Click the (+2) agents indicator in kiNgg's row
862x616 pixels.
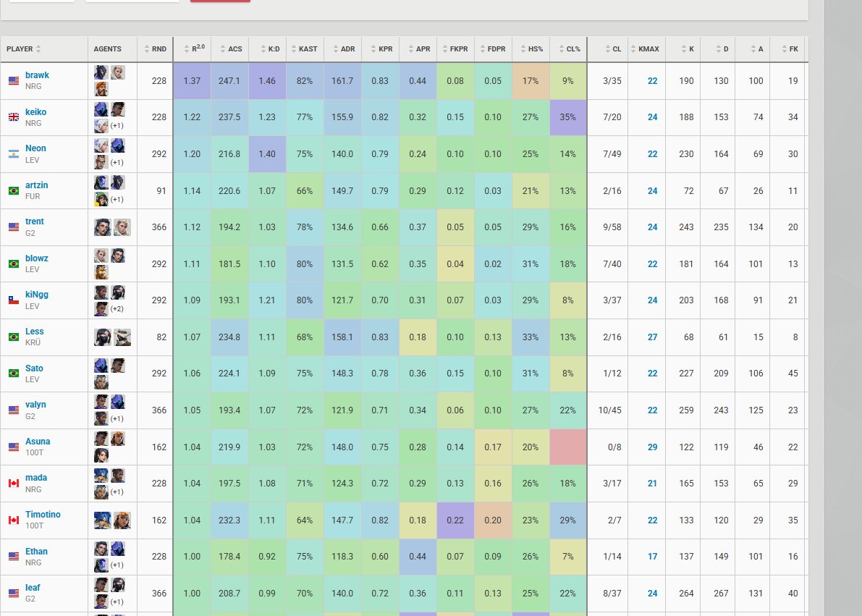(x=117, y=308)
